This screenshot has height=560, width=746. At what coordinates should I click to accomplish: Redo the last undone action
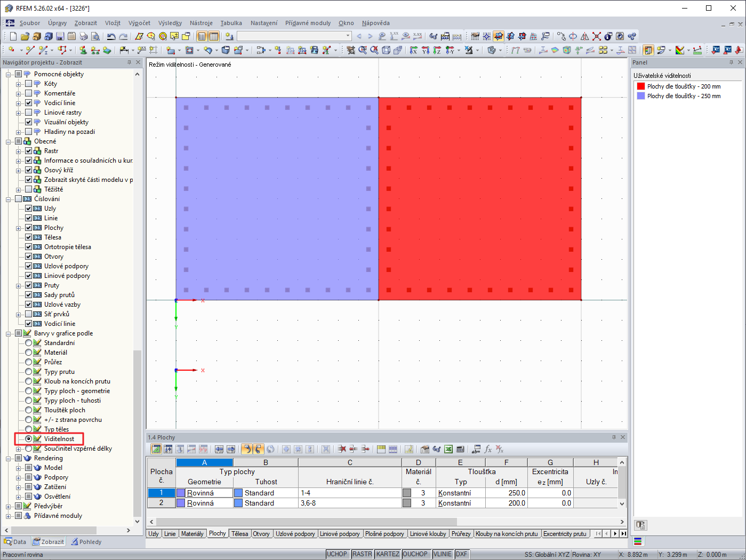(123, 36)
